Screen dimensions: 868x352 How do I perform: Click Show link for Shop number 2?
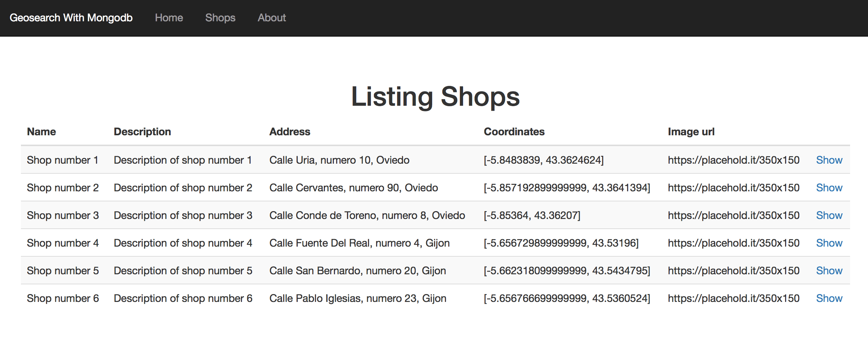click(x=829, y=188)
